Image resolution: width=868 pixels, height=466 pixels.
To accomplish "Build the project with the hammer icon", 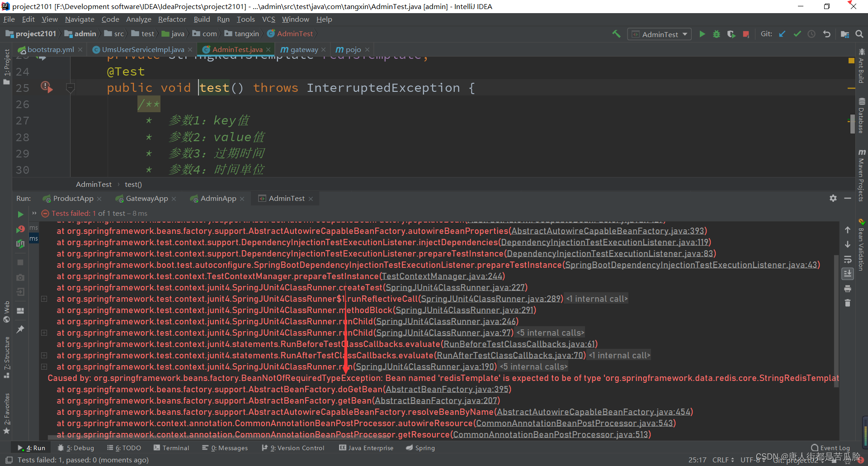I will click(616, 34).
